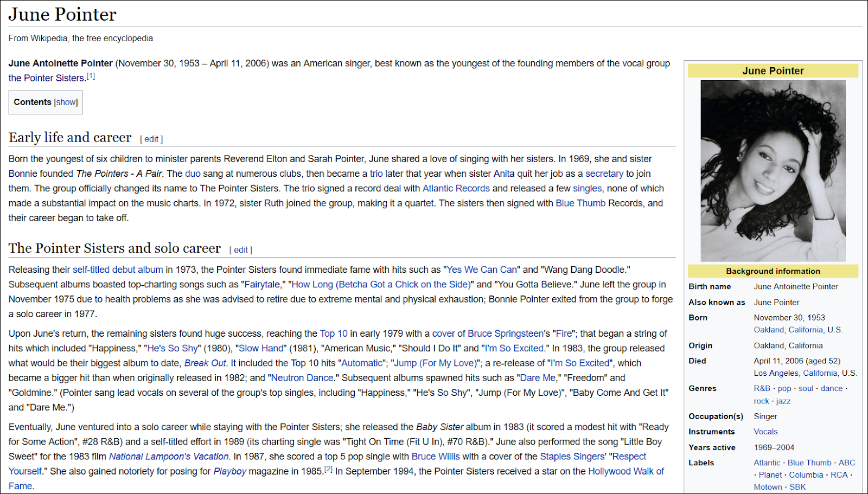
Task: Open the Top 10 link
Action: coord(334,333)
